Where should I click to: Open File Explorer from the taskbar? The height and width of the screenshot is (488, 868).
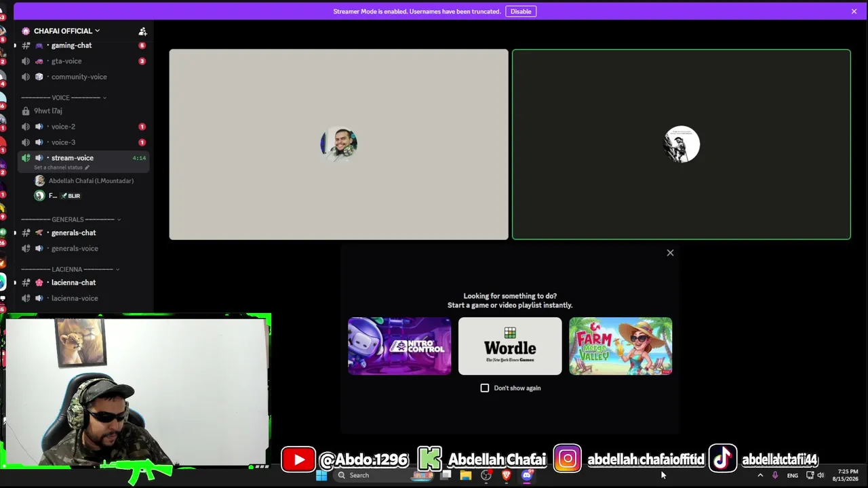[466, 475]
